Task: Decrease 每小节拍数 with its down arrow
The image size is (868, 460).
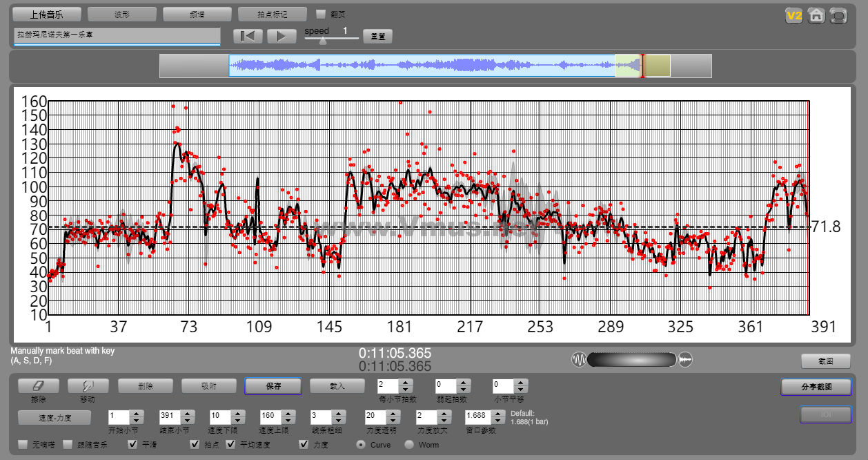Action: 406,389
